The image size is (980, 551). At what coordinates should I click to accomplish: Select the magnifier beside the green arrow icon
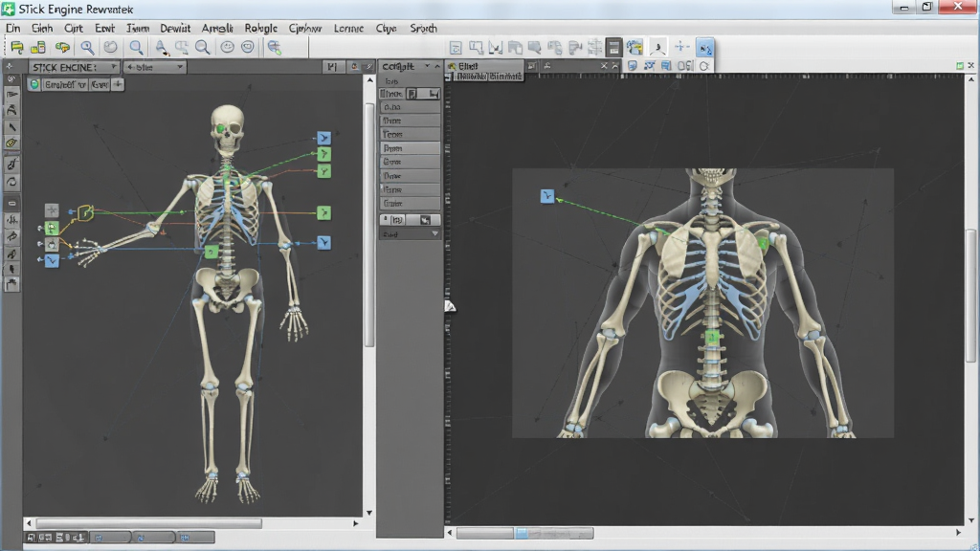click(x=87, y=47)
